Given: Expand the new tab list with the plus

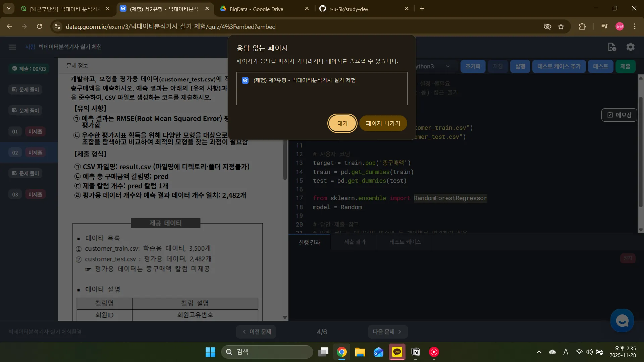Looking at the screenshot, I should [422, 8].
